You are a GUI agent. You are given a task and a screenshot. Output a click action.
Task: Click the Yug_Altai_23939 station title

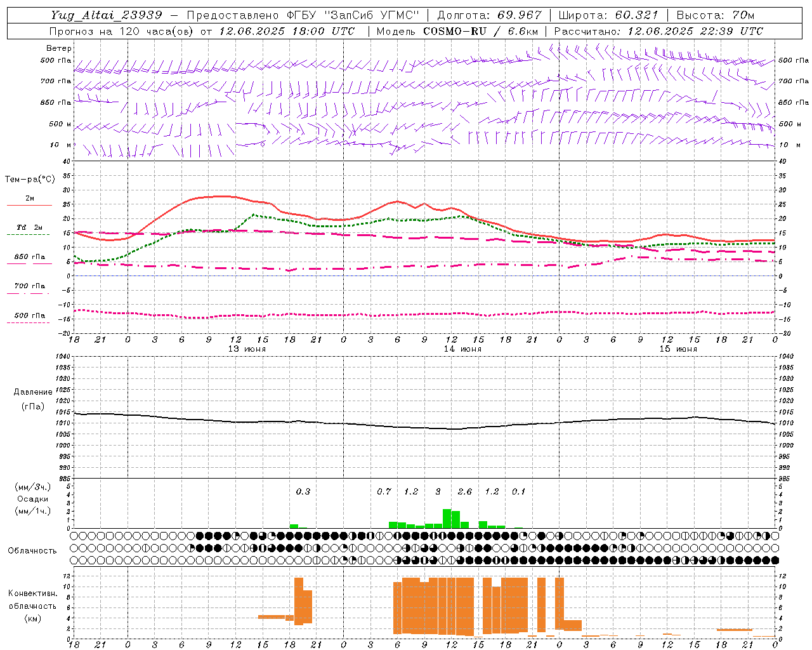(x=107, y=15)
